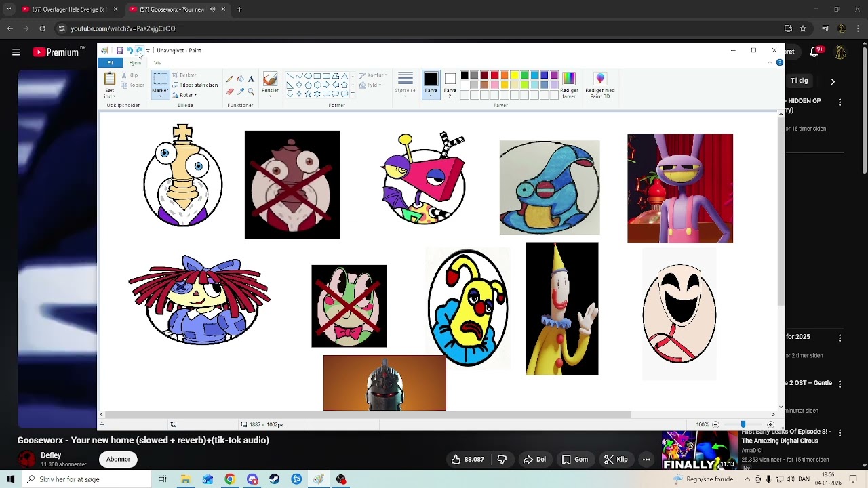Choose the Text tool in Paint

coord(251,79)
